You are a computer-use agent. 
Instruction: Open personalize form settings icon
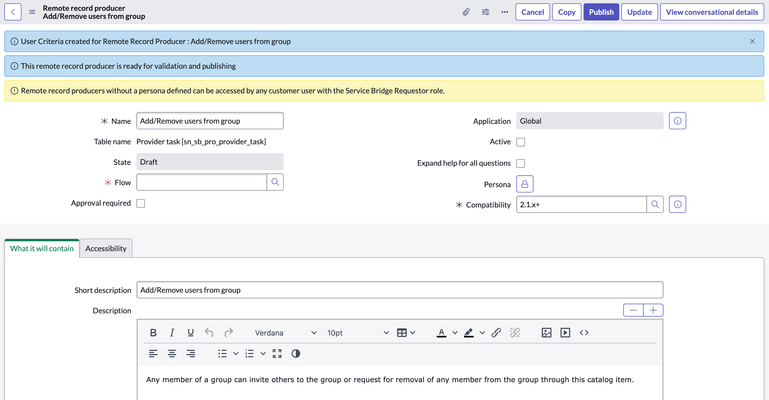tap(486, 12)
